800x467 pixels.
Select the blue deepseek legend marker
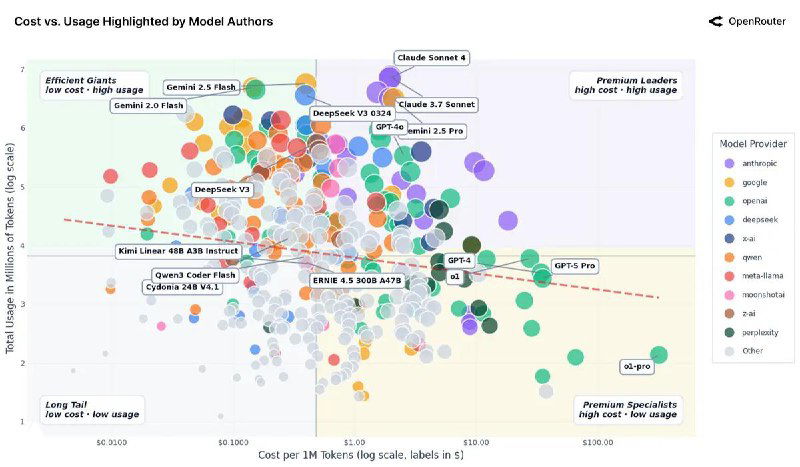click(731, 219)
